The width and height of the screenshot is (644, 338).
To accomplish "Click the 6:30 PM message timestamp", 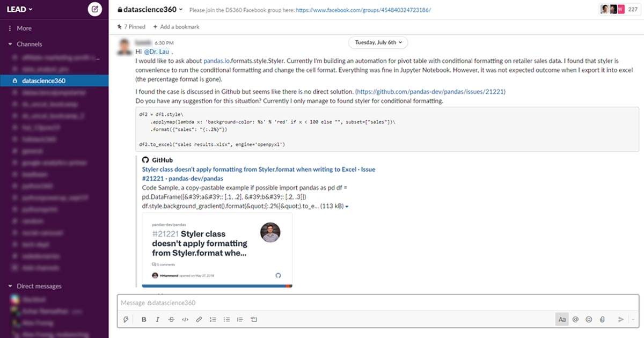I will 164,42.
